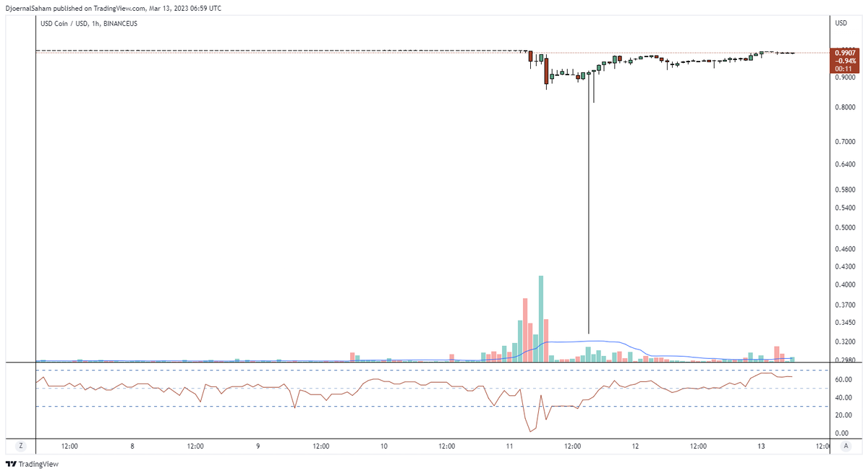The height and width of the screenshot is (474, 868).
Task: Open the TradingView logo link
Action: tap(32, 464)
